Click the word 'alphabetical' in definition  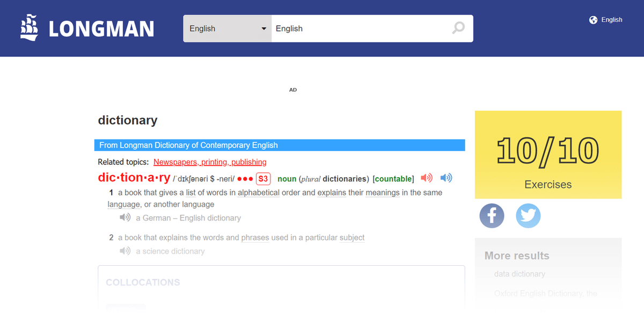tap(259, 192)
